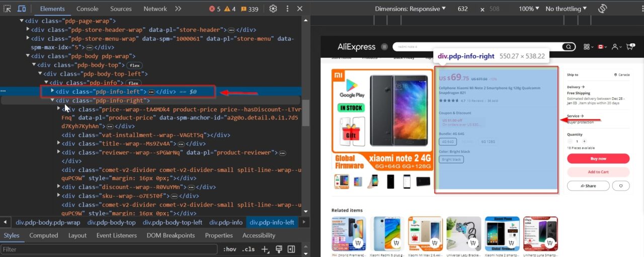This screenshot has width=644, height=257.
Task: Click the red error count badge
Action: coord(215,9)
